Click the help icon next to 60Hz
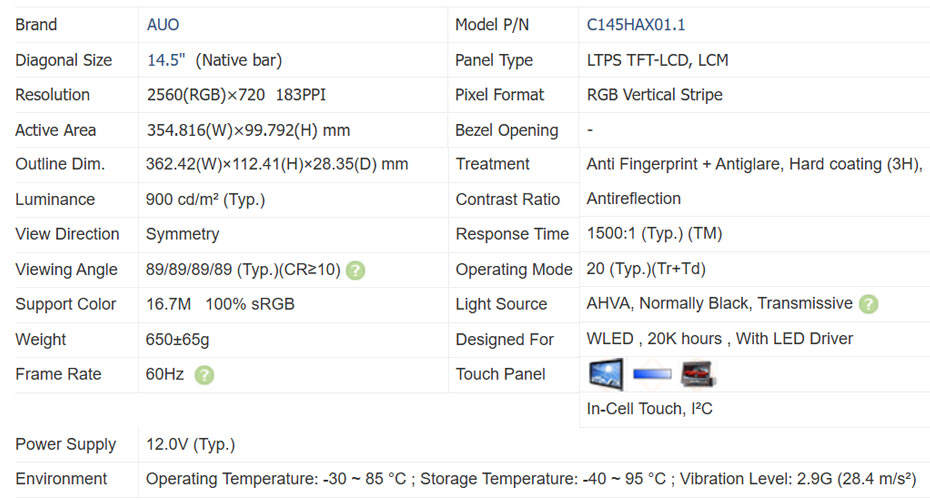Viewport: 930px width, 500px height. click(204, 375)
